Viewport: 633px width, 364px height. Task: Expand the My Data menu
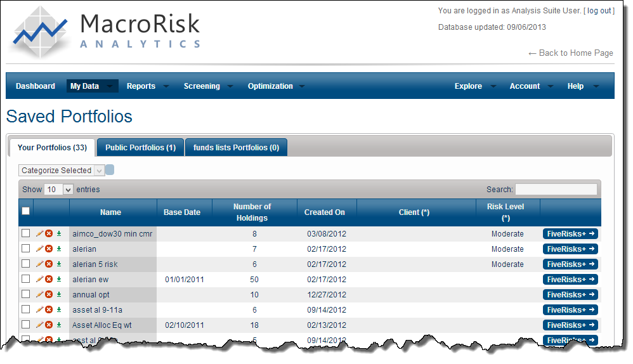[x=93, y=86]
